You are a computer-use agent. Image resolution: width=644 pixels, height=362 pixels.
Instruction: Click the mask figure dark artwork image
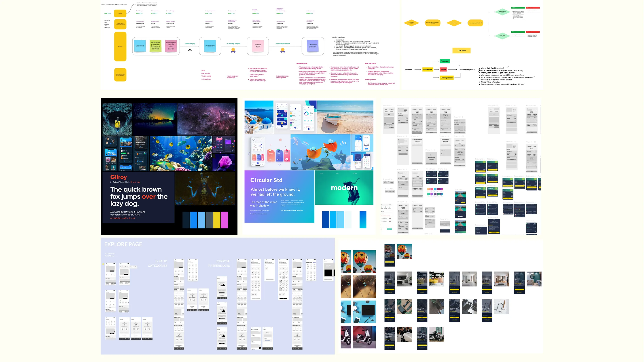click(205, 189)
